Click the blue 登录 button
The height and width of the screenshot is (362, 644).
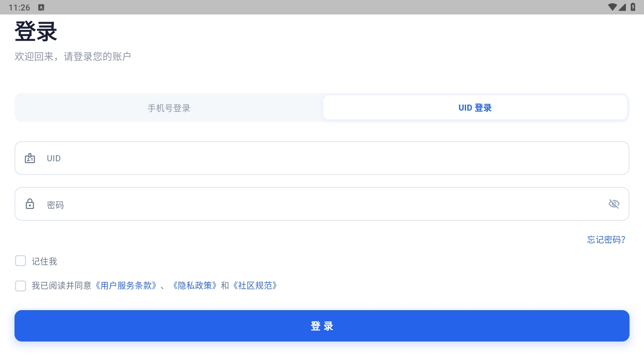coord(322,326)
